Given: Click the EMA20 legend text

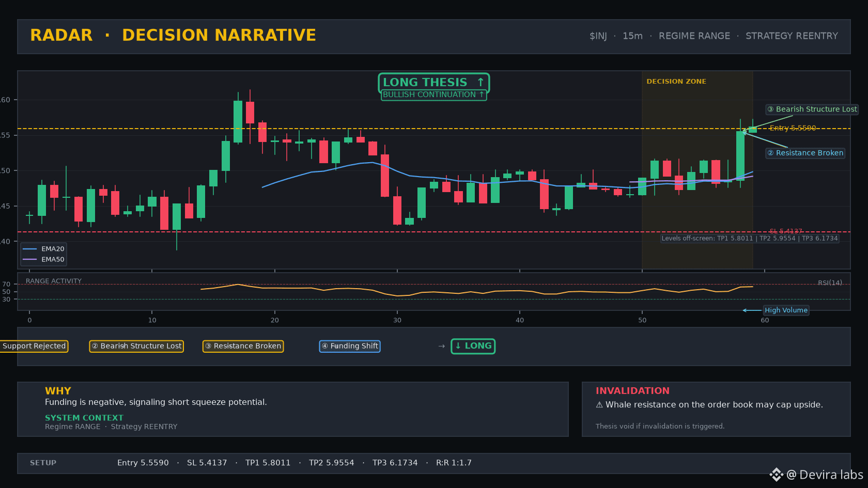Looking at the screenshot, I should coord(53,249).
